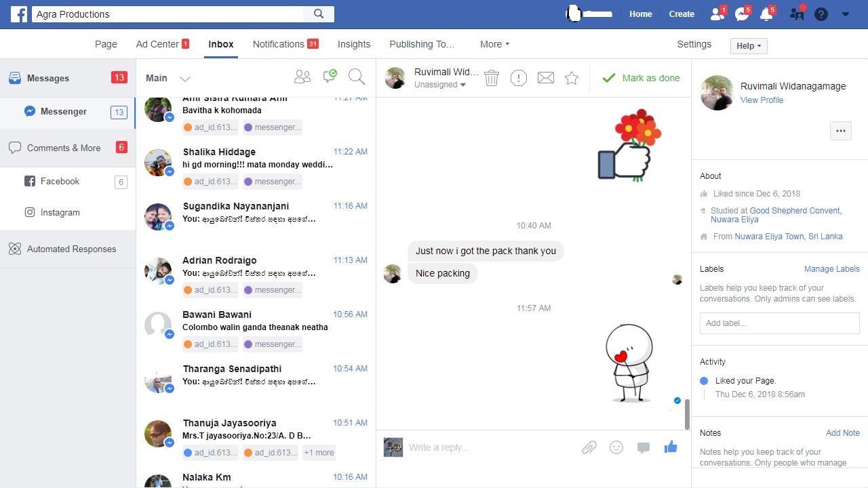Open the Help dropdown button
Image resolution: width=868 pixels, height=488 pixels.
(x=749, y=46)
